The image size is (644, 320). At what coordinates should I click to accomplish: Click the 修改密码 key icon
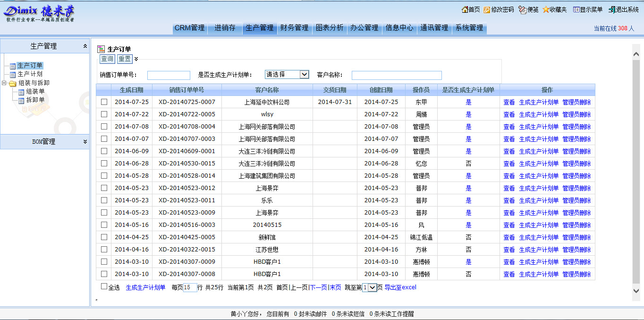click(487, 9)
